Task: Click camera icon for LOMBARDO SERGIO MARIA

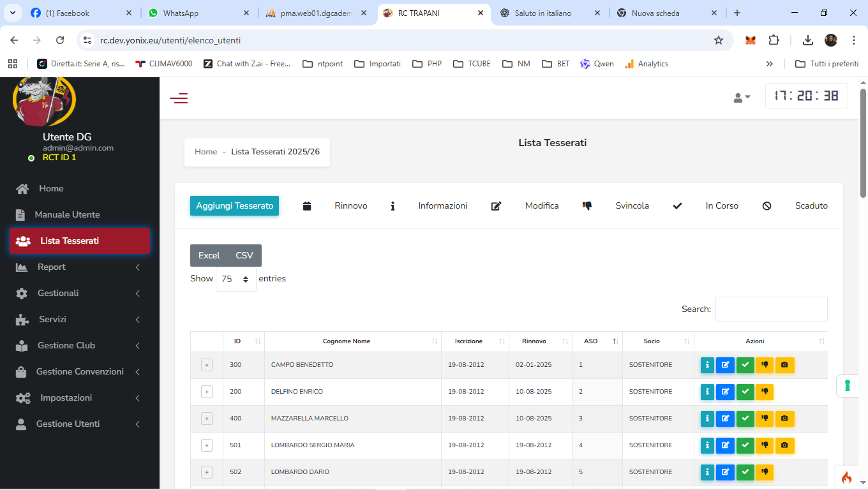Action: pos(784,445)
